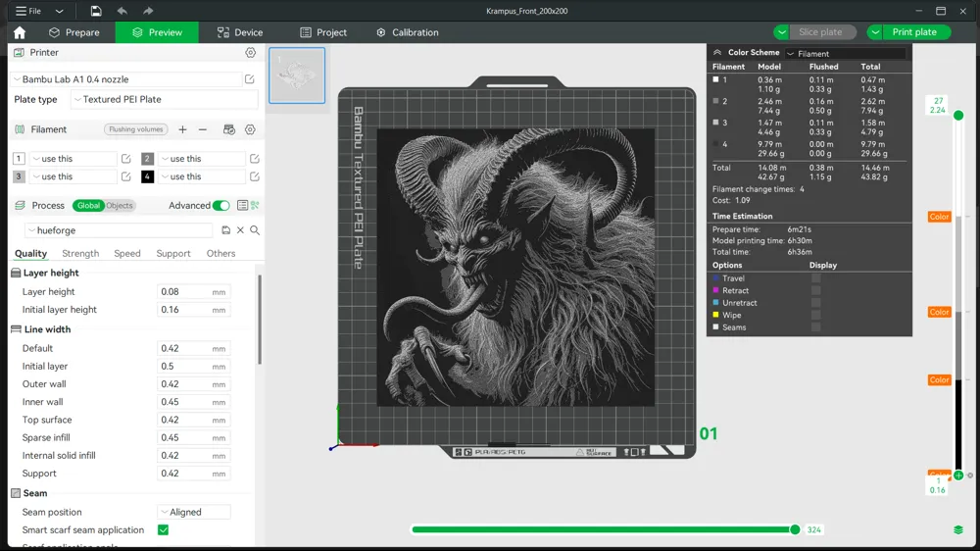
Task: Open the printer preset dropdown
Action: pyautogui.click(x=126, y=79)
